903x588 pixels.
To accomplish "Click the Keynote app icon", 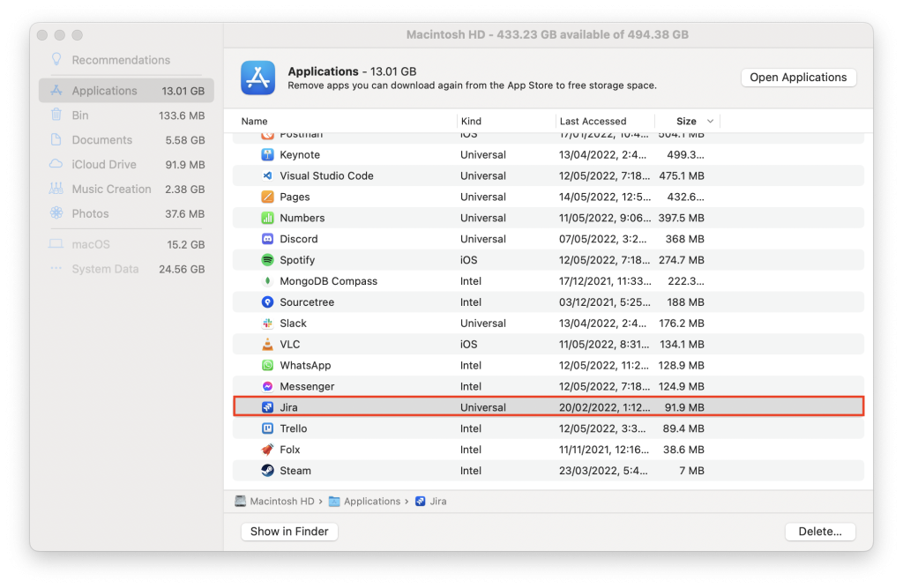I will [267, 154].
